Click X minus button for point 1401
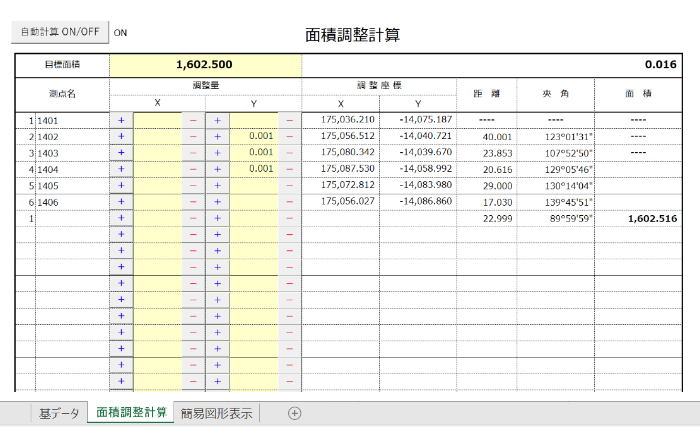 pos(193,120)
